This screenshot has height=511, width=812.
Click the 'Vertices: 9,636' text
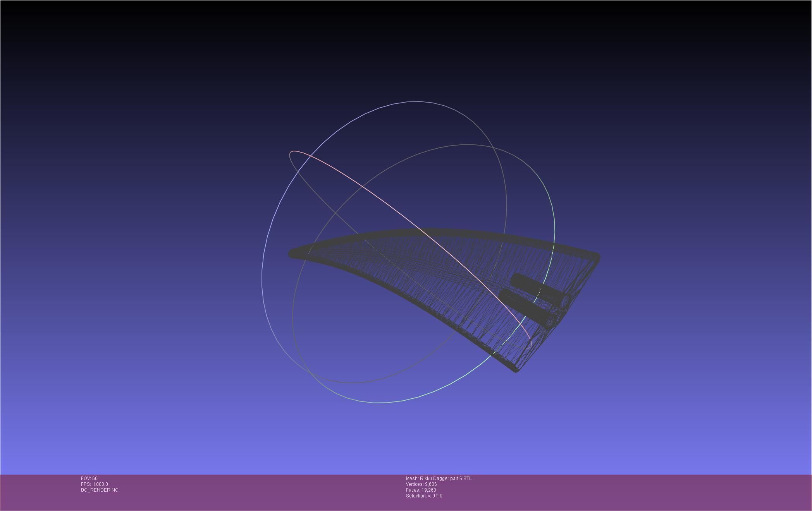coord(421,484)
